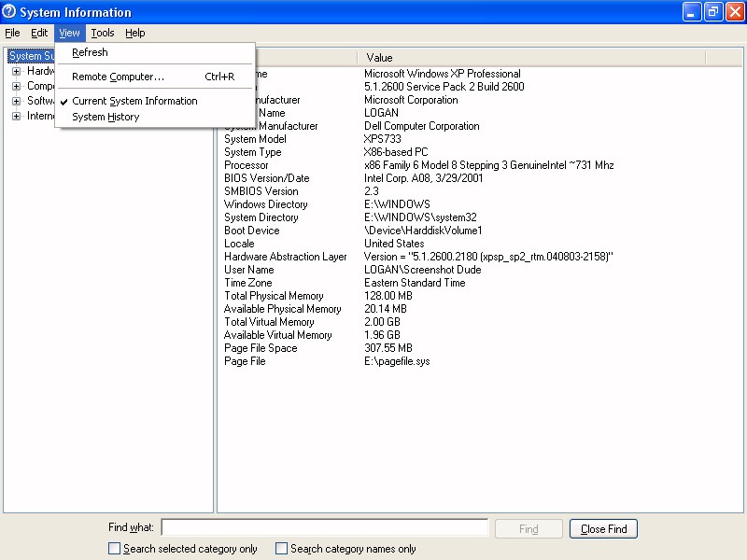Click value 5.1.2600 Service Pack 2 Build 2600
Image resolution: width=747 pixels, height=560 pixels.
pyautogui.click(x=444, y=87)
